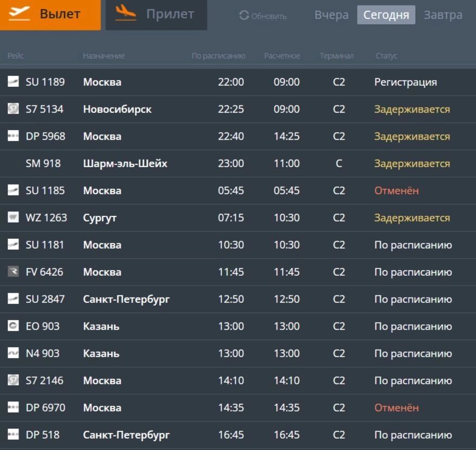This screenshot has width=476, height=450.
Task: Open the Прилет arrivals tab
Action: (x=156, y=15)
